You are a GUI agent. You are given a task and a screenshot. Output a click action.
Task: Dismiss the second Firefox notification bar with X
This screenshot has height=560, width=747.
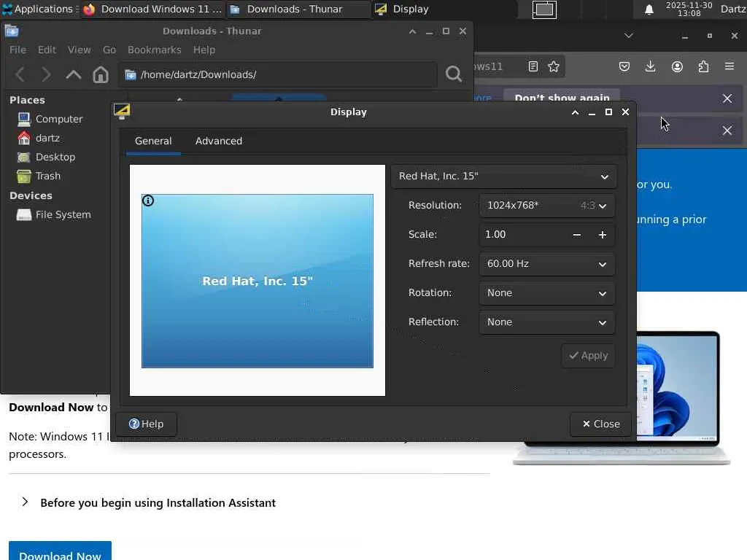[x=727, y=131]
